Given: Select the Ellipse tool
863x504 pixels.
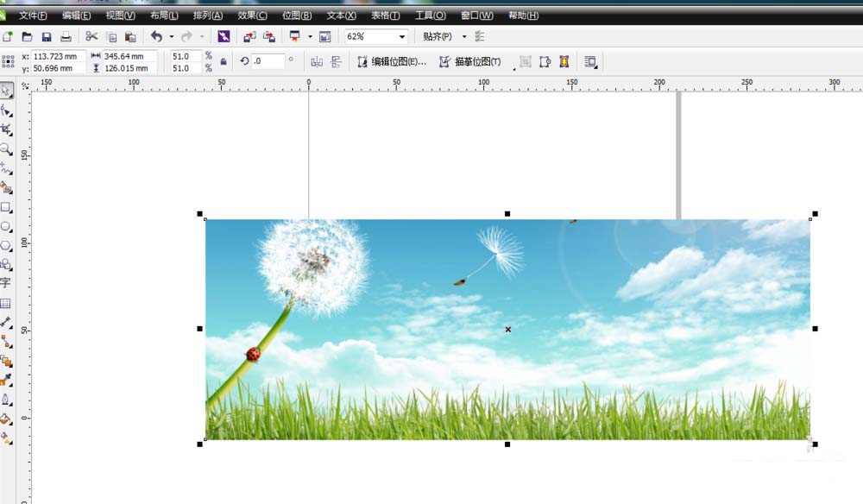Looking at the screenshot, I should (x=7, y=227).
